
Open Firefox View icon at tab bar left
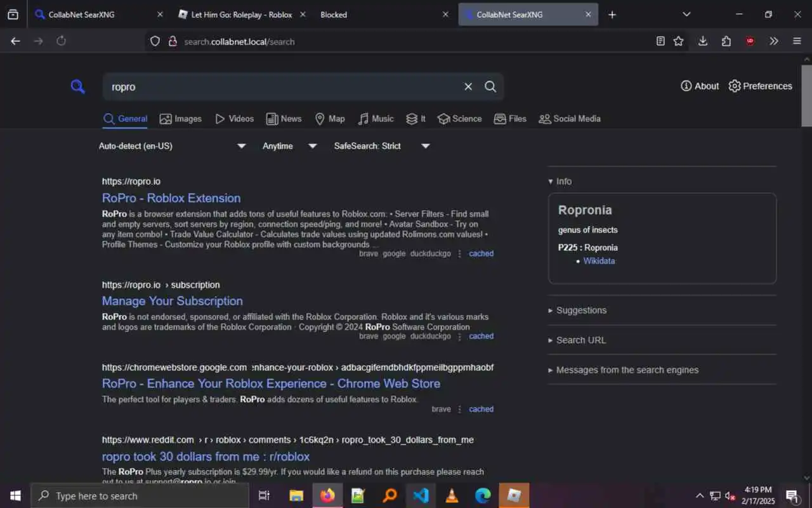pyautogui.click(x=13, y=15)
